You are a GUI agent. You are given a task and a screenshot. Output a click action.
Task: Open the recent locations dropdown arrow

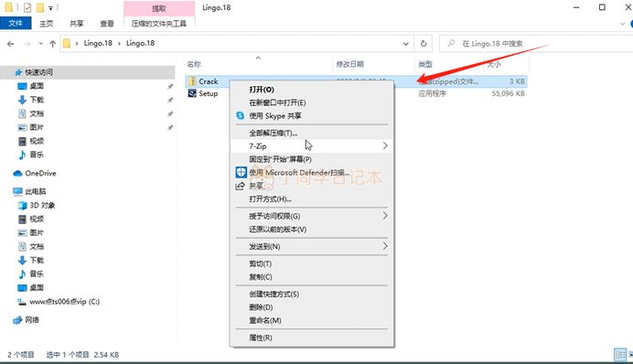41,44
